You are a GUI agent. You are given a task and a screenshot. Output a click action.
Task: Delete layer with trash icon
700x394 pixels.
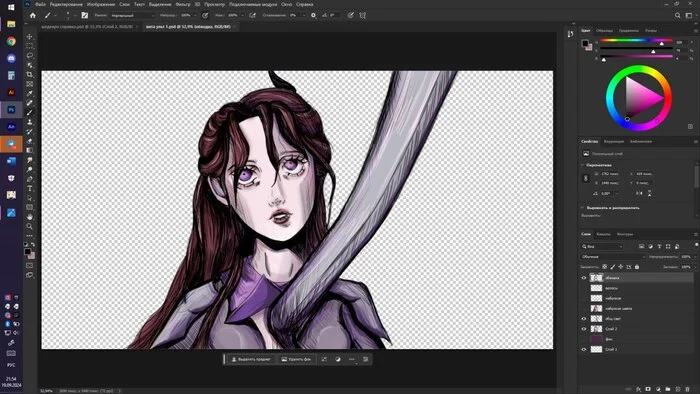click(x=688, y=389)
